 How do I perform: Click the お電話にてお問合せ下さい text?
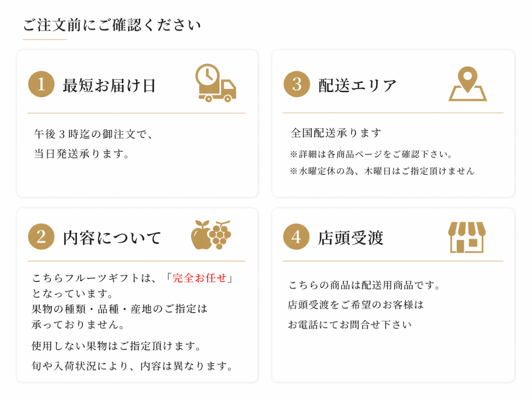point(349,325)
